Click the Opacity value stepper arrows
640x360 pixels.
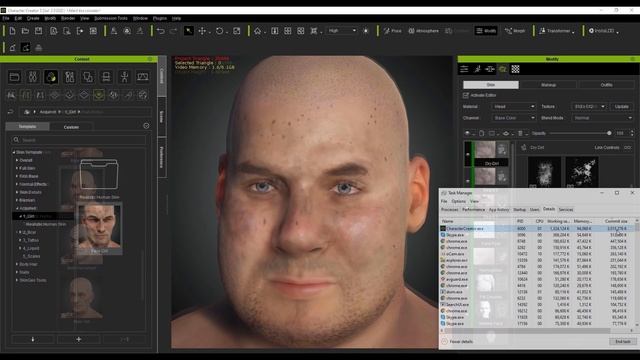632,133
